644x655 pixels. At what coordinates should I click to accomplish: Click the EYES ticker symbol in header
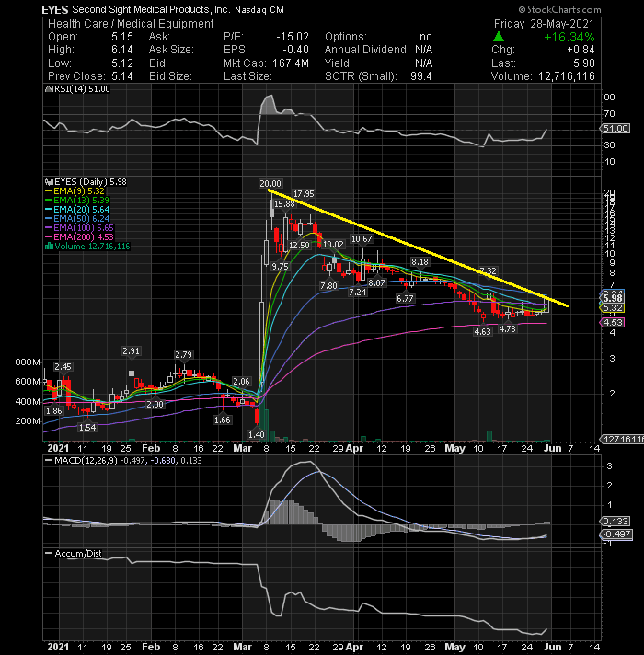[x=55, y=9]
